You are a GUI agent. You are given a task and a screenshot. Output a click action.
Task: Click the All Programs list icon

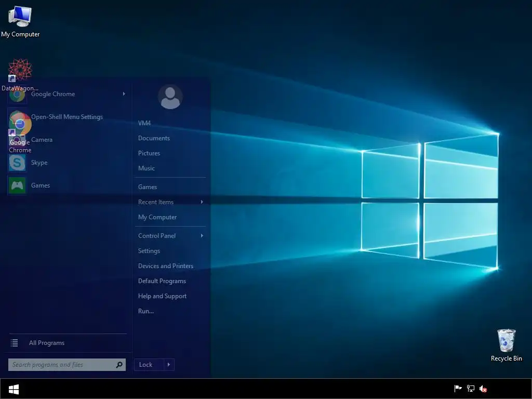click(14, 343)
